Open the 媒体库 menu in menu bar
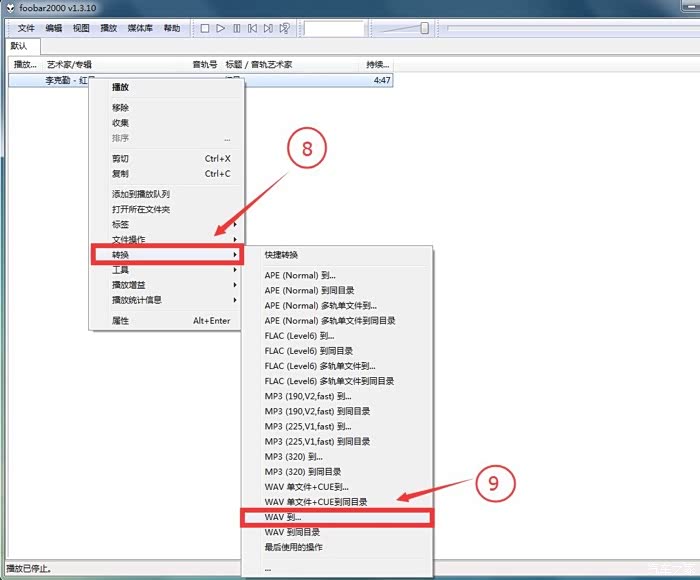This screenshot has width=700, height=580. [x=140, y=28]
